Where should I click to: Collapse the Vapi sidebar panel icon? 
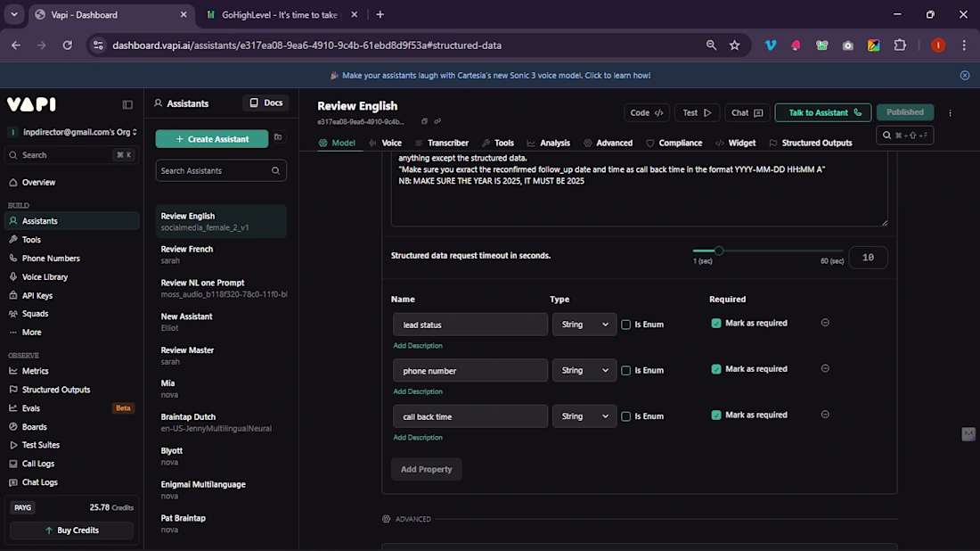(127, 104)
